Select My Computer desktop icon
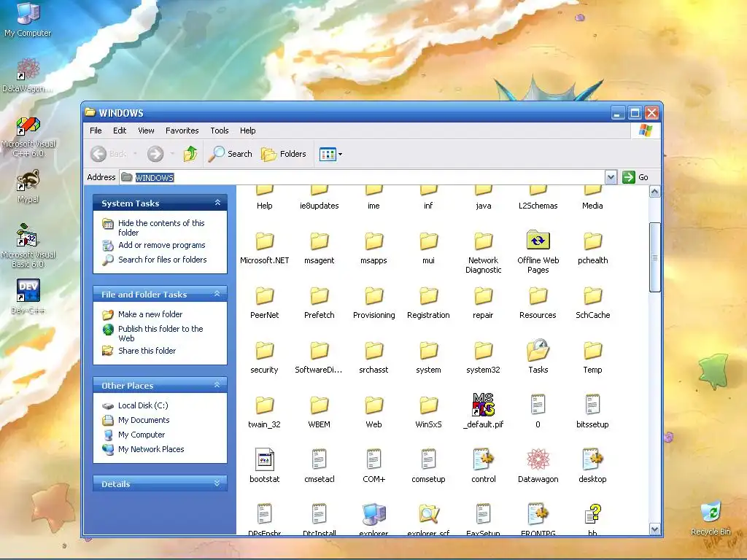747x560 pixels. tap(28, 20)
